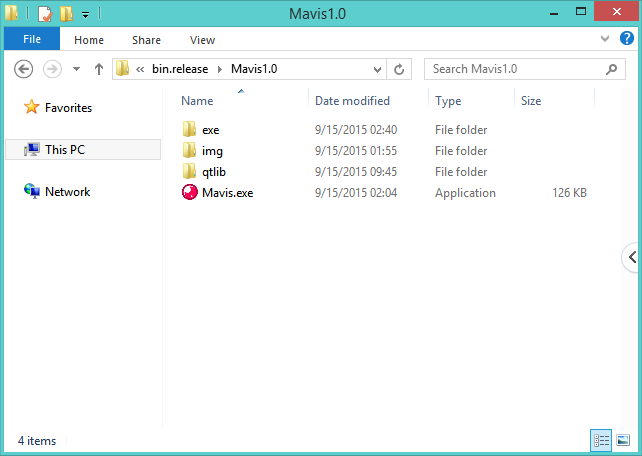Screen dimensions: 642x456
Task: Expand hidden path with double chevron
Action: (140, 69)
